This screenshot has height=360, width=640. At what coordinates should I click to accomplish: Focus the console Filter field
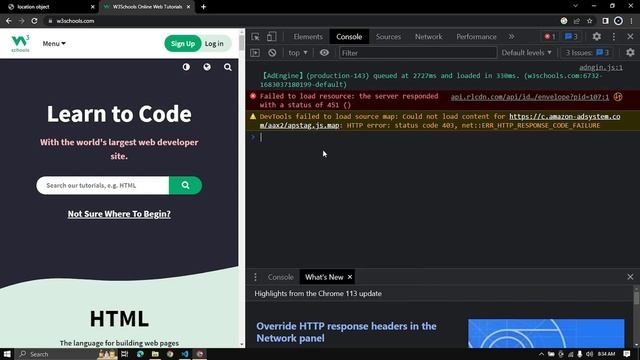[418, 53]
